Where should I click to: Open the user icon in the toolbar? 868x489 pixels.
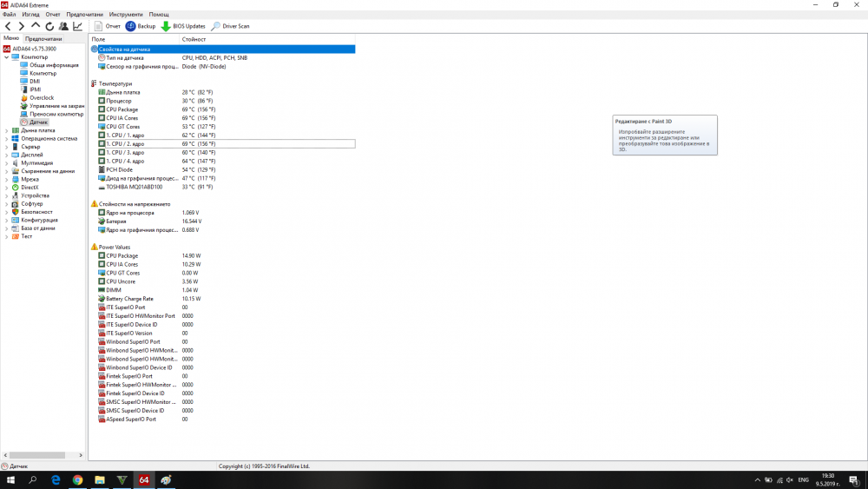[x=63, y=26]
